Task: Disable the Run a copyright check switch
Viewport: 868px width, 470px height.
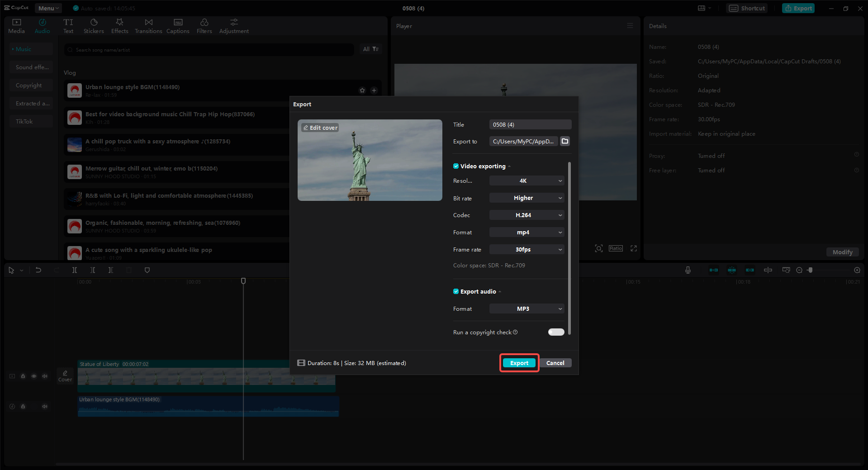Action: point(555,332)
